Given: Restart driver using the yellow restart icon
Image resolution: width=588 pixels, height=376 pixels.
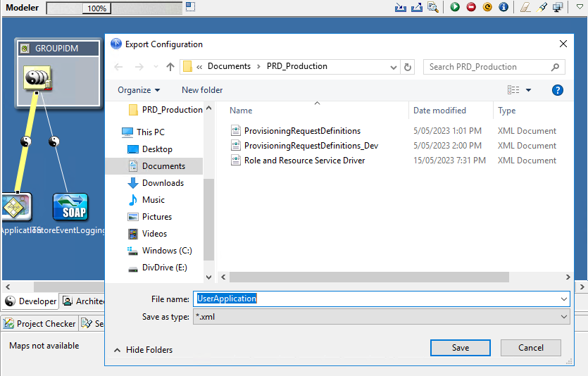Looking at the screenshot, I should (487, 7).
